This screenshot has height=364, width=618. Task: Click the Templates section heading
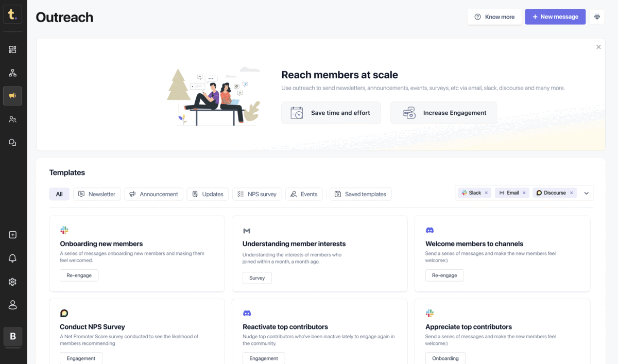[x=67, y=172]
